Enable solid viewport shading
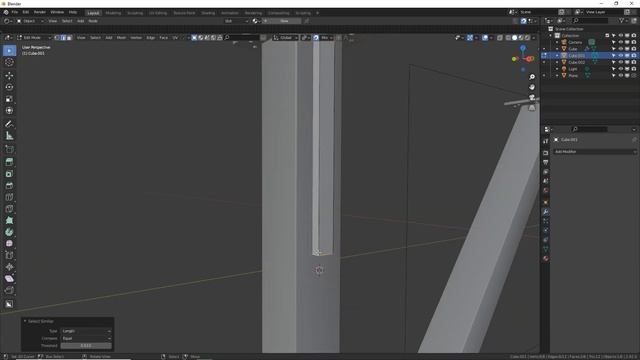 coord(515,38)
